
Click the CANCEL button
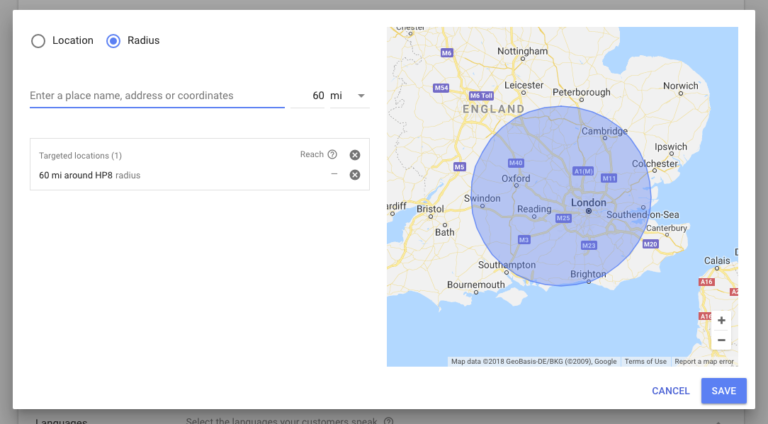tap(670, 391)
